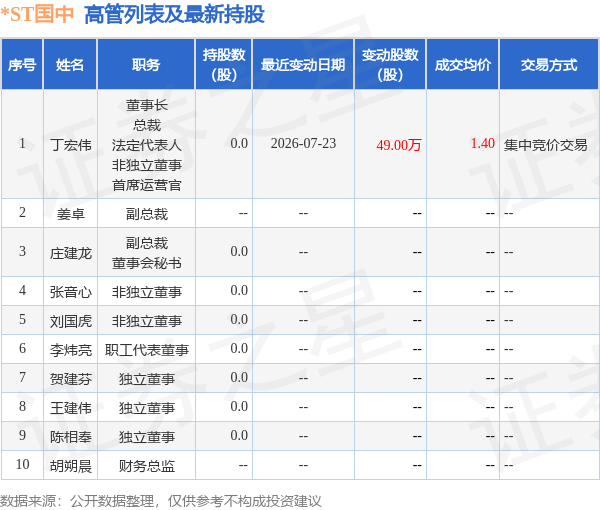The width and height of the screenshot is (600, 510).
Task: Click the name 姜卓
Action: click(71, 214)
